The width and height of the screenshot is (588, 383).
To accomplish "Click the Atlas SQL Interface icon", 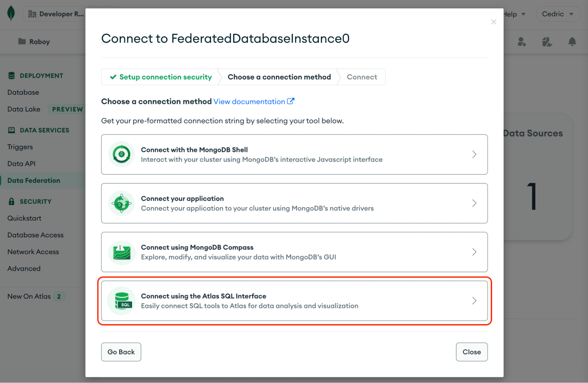I will (121, 301).
